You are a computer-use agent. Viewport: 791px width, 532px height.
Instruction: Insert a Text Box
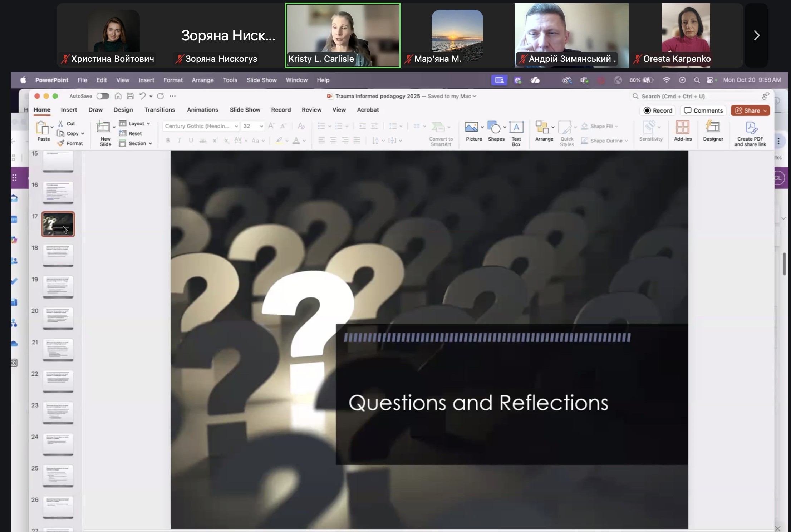pyautogui.click(x=516, y=127)
